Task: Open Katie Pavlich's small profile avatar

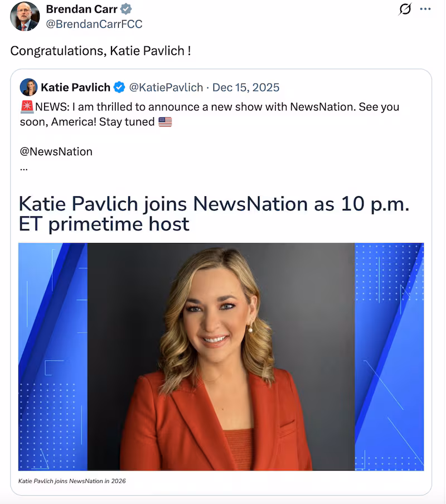Action: 28,87
